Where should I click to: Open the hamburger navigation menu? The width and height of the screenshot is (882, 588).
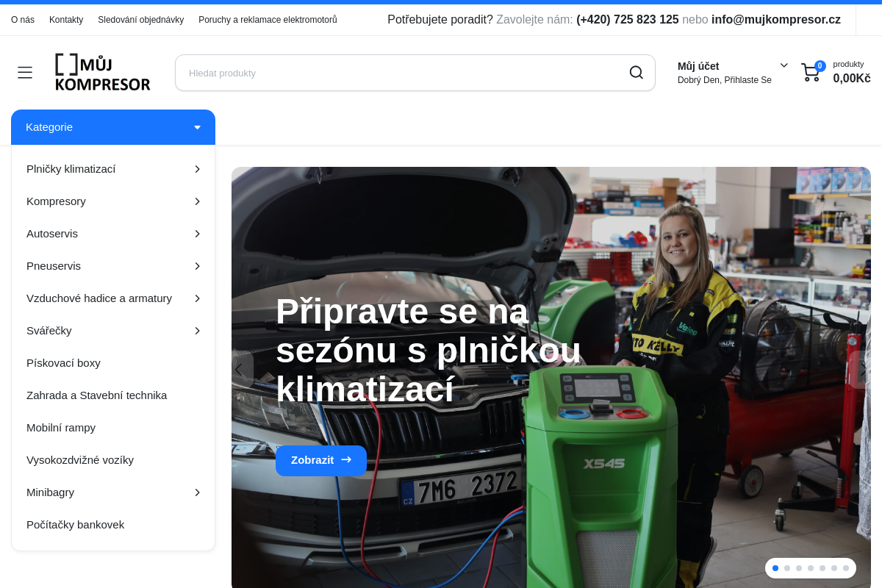pyautogui.click(x=24, y=72)
